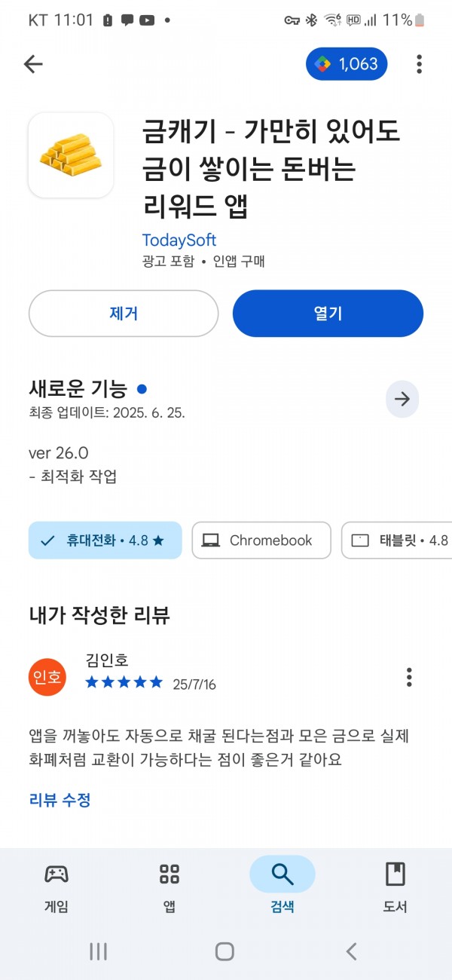
Task: Open the Play Points 1,063 badge
Action: pyautogui.click(x=347, y=64)
